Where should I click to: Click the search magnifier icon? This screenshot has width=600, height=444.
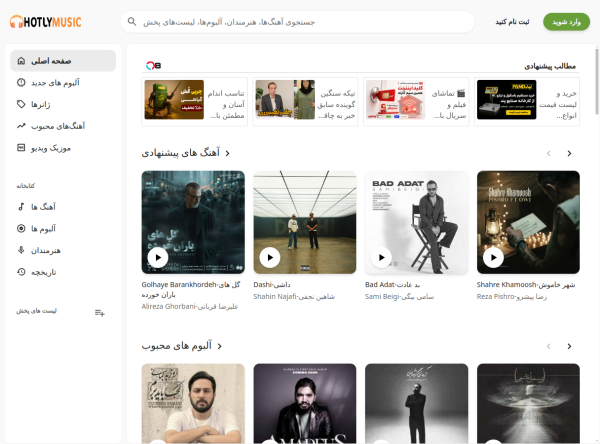click(132, 21)
